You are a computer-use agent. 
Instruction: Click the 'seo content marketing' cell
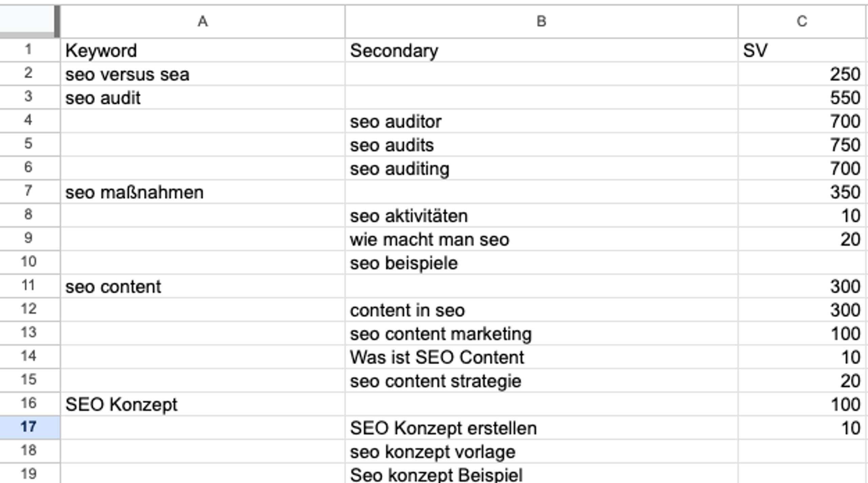541,333
